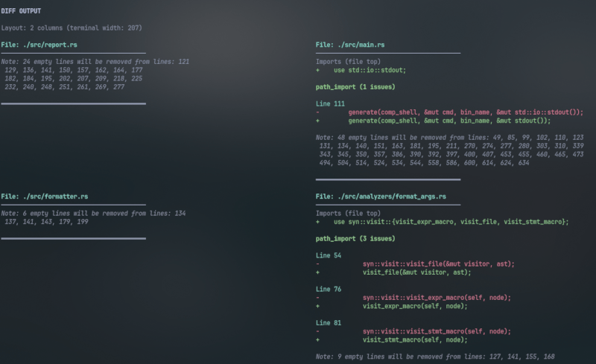Open the ./src/main.rs file header
This screenshot has height=364, width=596.
350,45
